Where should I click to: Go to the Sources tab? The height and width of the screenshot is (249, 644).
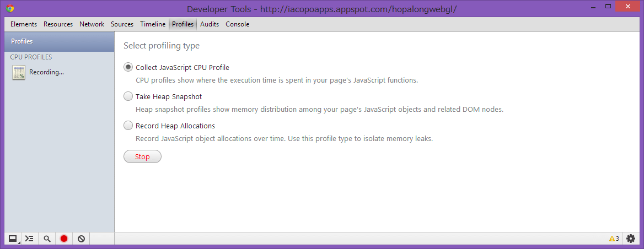coord(122,24)
